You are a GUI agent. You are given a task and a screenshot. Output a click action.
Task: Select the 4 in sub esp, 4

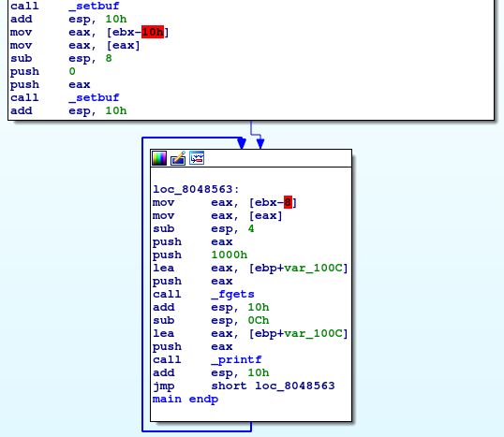(251, 229)
